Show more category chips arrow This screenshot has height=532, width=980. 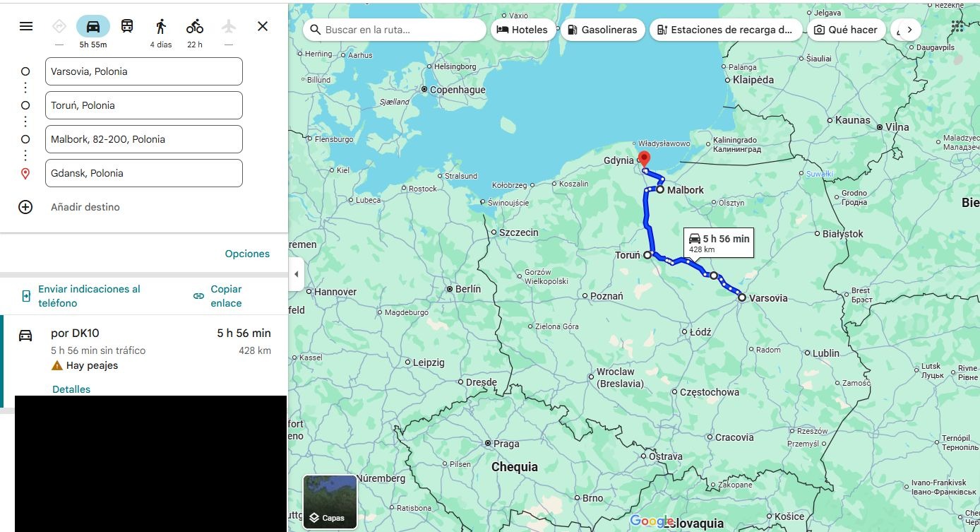[x=909, y=30]
